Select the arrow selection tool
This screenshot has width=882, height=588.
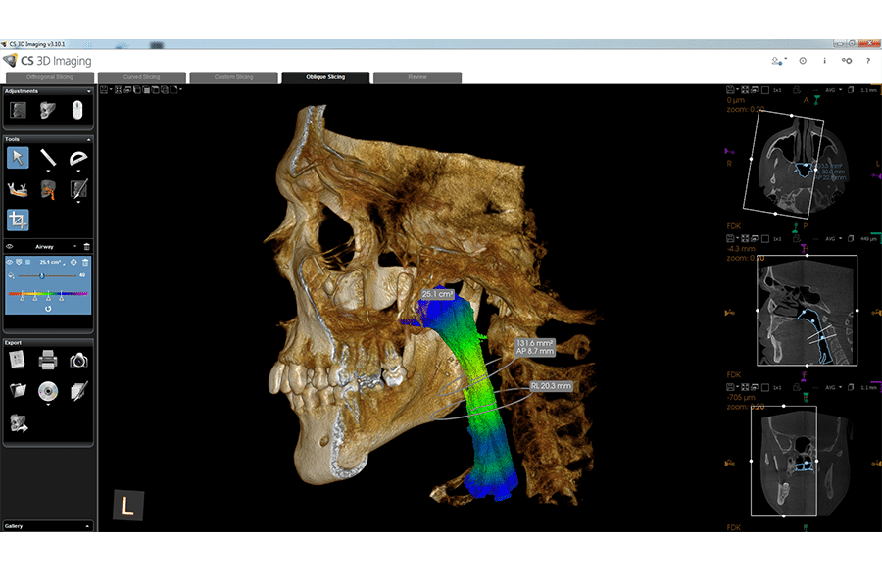tap(18, 158)
